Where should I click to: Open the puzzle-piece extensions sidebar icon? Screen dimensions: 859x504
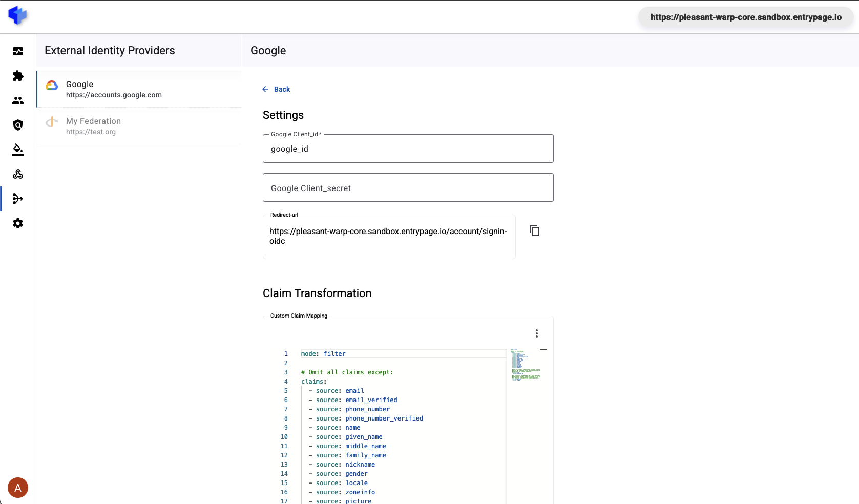(18, 76)
